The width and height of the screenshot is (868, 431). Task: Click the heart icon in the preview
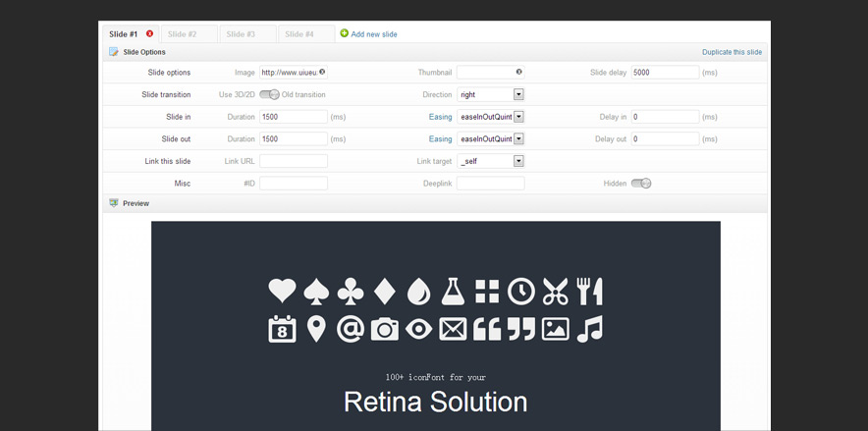(x=282, y=291)
